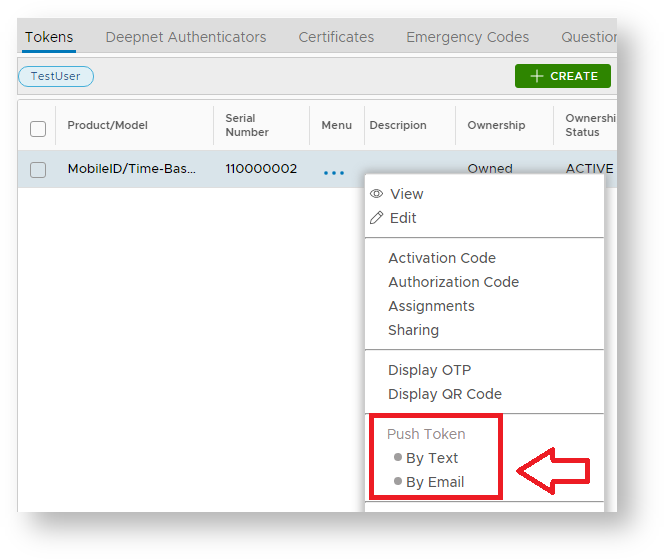Switch to the Deepnet Authenticators tab
Viewport: 665px width, 560px height.
pos(186,37)
